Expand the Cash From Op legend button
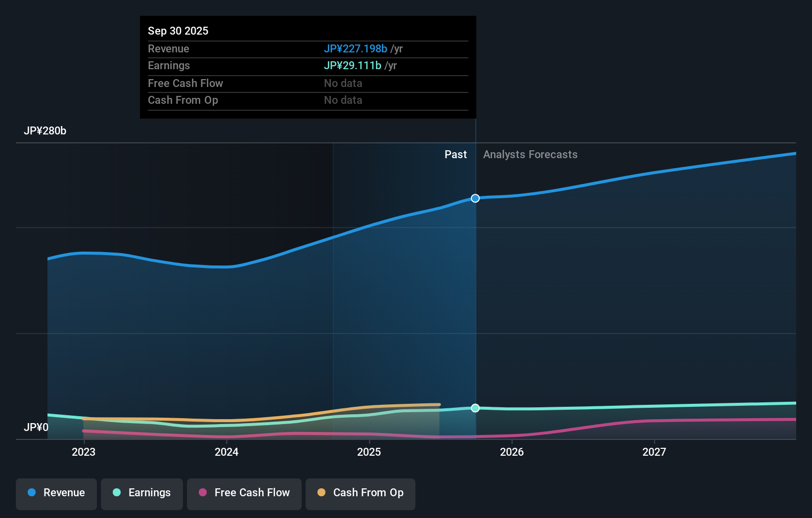812x518 pixels. point(361,493)
